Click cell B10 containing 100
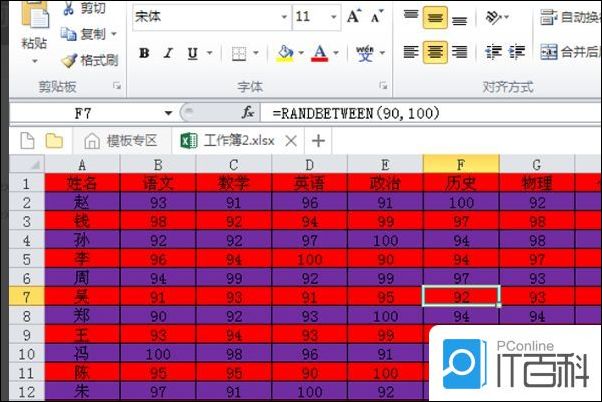 (158, 354)
